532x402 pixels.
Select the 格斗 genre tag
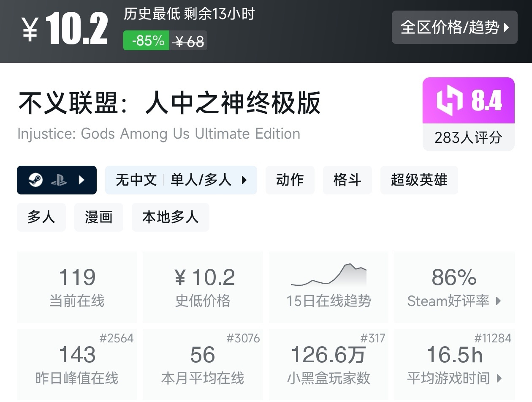click(347, 180)
